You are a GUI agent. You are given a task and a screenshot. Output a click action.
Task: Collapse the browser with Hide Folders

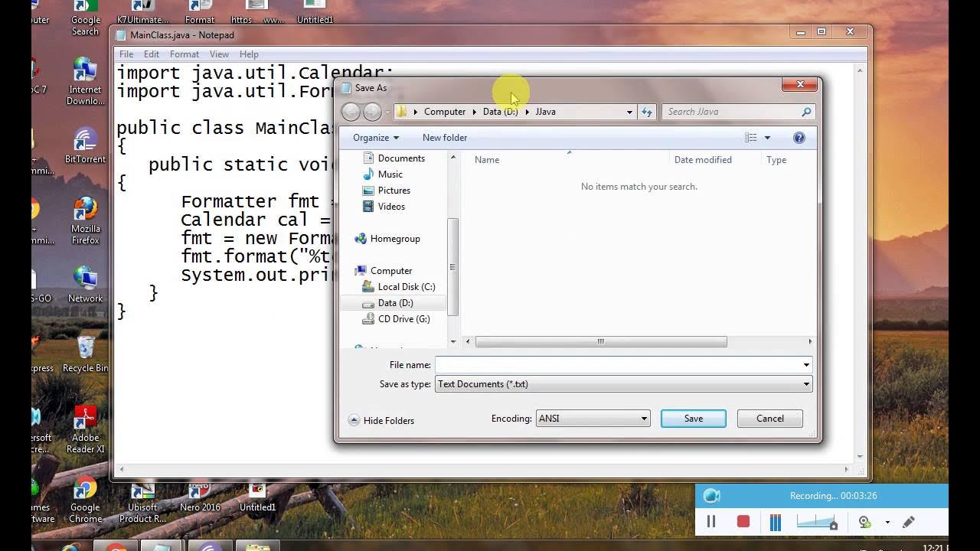tap(381, 420)
